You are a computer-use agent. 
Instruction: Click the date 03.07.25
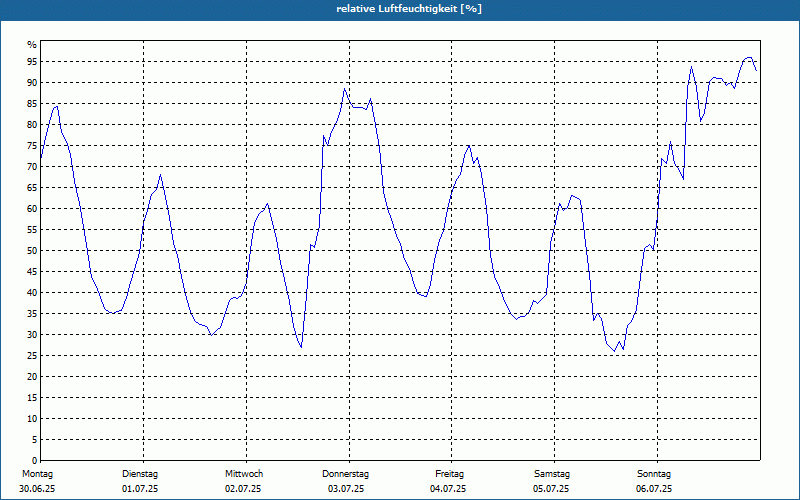[x=346, y=489]
